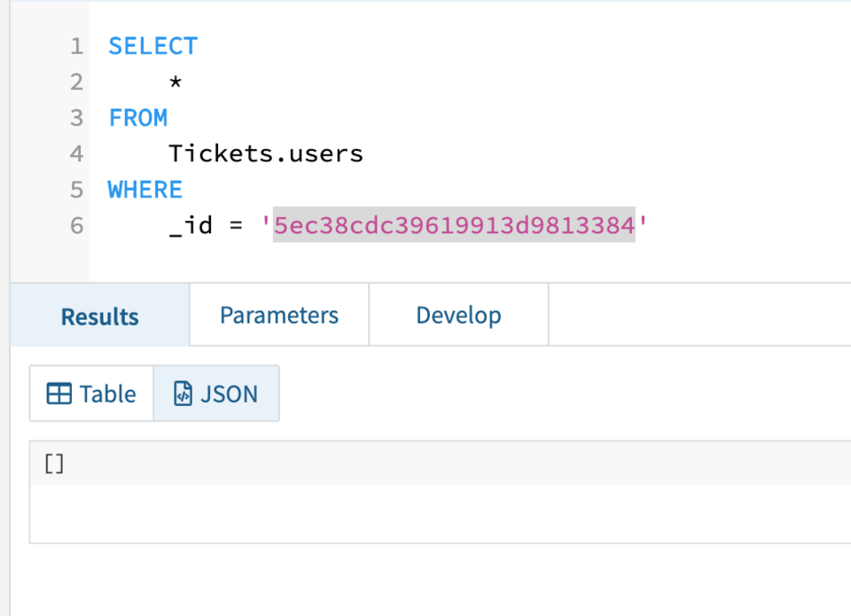Click line number 2 in gutter

76,82
